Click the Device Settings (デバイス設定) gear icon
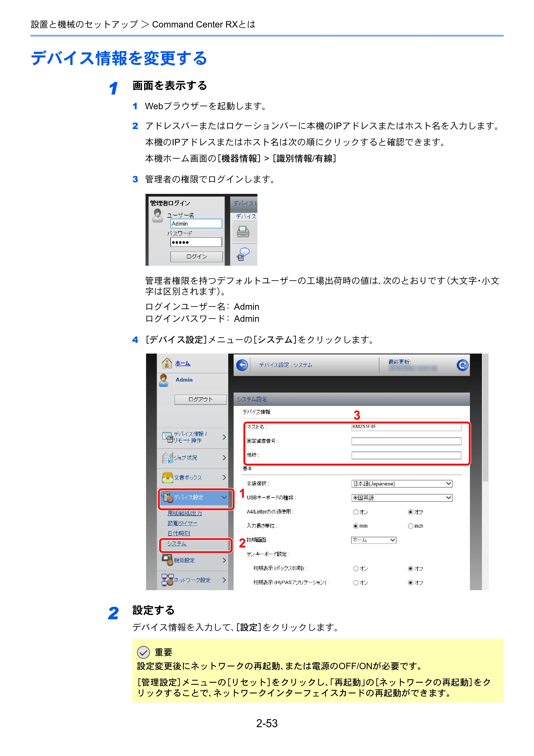Screen dimensions: 534x756 pyautogui.click(x=168, y=497)
